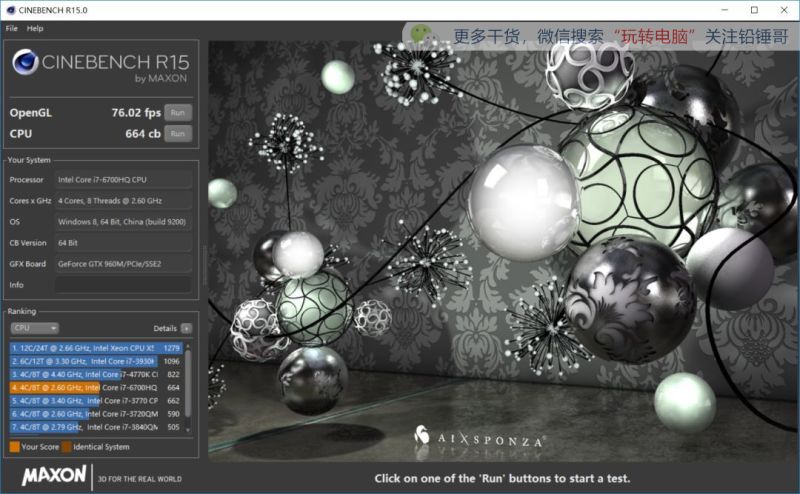This screenshot has height=494, width=800.
Task: Open the CPU ranking dropdown
Action: [x=34, y=328]
